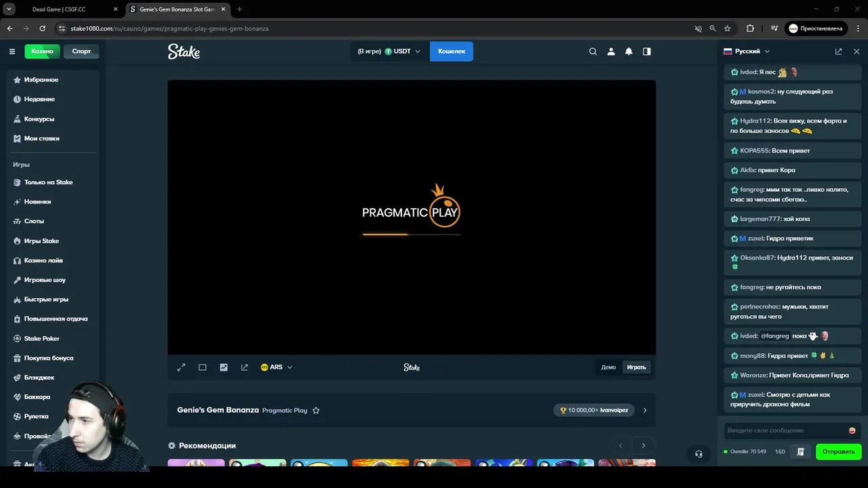Open Stake Poker in sidebar
The width and height of the screenshot is (868, 488).
click(x=53, y=338)
